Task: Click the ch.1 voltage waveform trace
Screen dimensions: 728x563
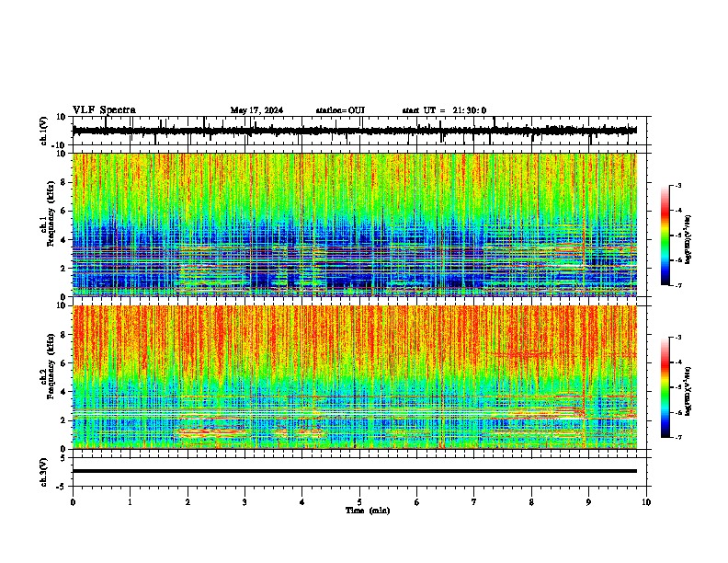Action: 355,131
